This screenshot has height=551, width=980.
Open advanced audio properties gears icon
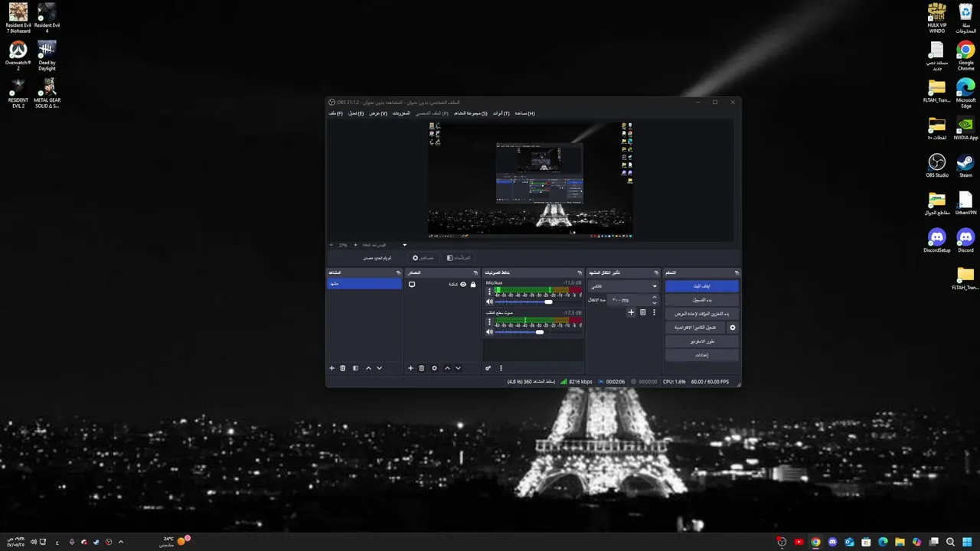pos(488,368)
